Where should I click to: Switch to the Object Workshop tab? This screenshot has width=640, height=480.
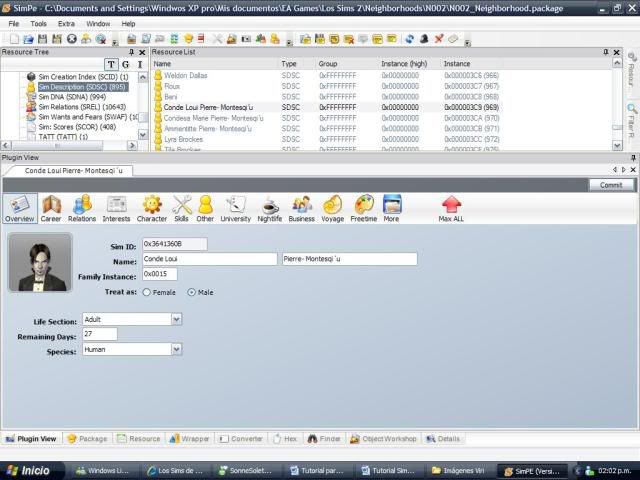383,439
